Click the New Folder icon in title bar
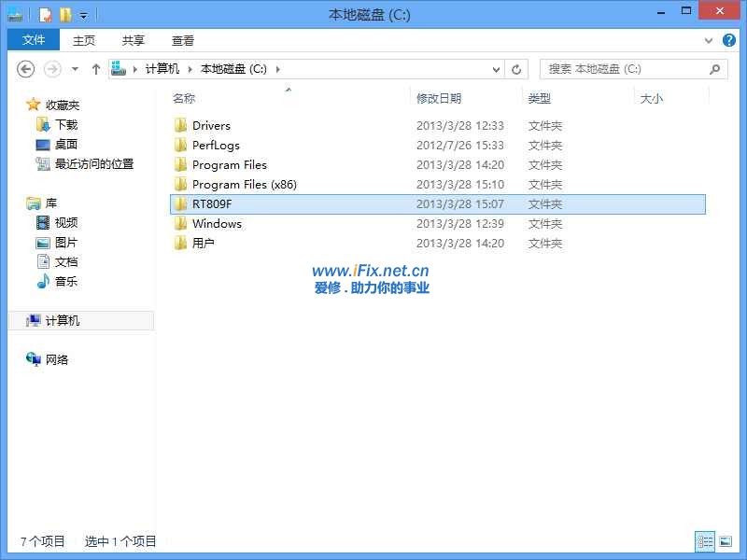This screenshot has height=560, width=747. [x=64, y=15]
